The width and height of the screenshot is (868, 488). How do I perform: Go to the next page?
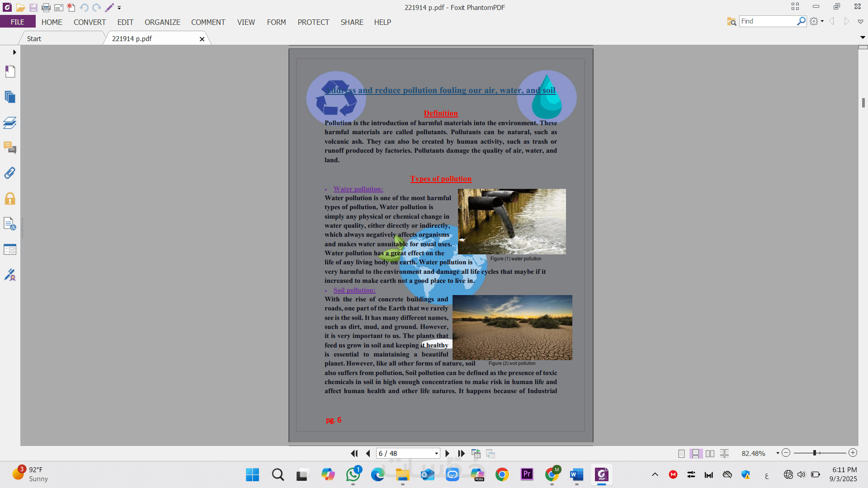tap(447, 453)
